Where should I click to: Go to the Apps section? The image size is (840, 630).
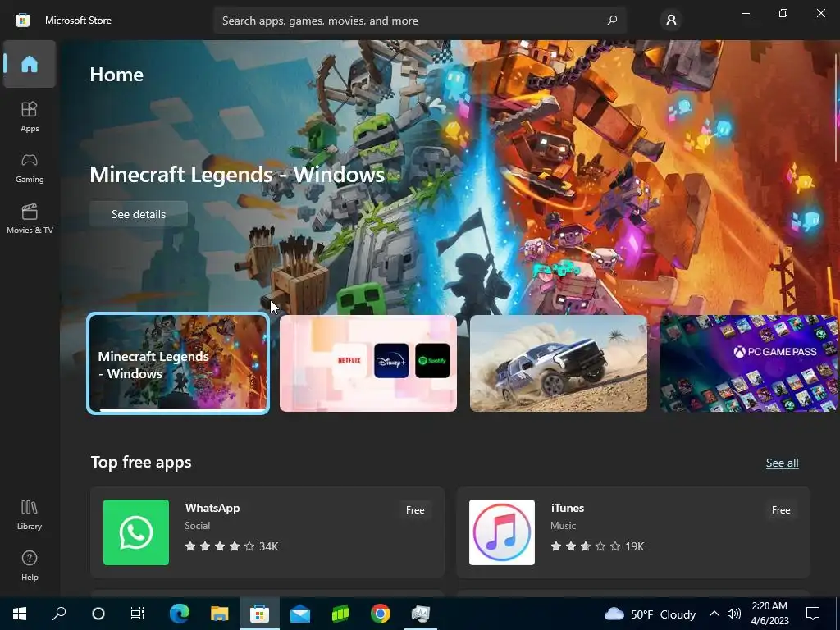click(30, 116)
